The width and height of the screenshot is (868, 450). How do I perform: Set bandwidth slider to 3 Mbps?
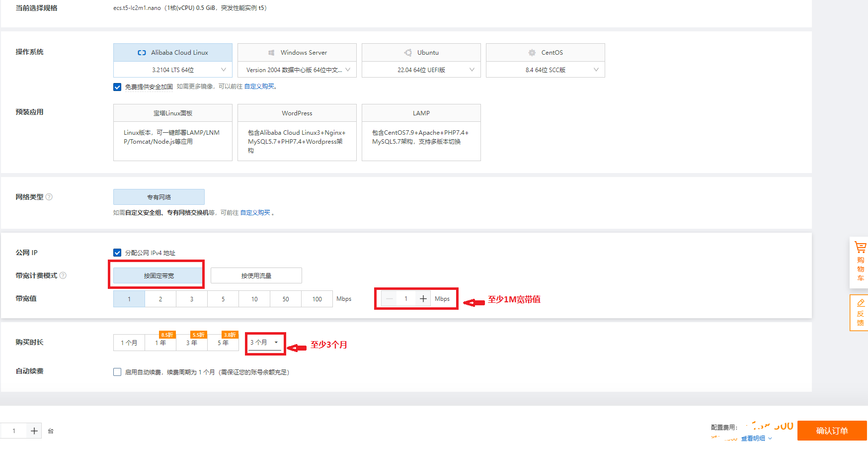tap(192, 299)
